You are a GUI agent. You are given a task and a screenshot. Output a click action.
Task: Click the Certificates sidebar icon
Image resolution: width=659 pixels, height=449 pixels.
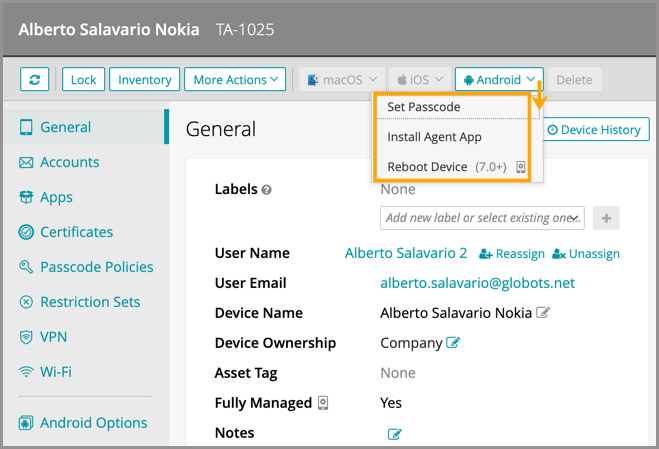point(26,232)
